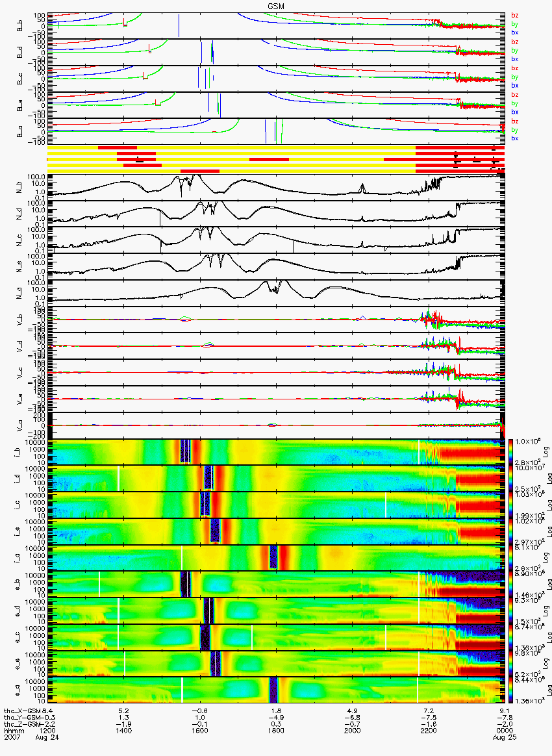The width and height of the screenshot is (552, 756).
Task: Click the color bar beside e_e spectrogram
Action: [x=510, y=663]
